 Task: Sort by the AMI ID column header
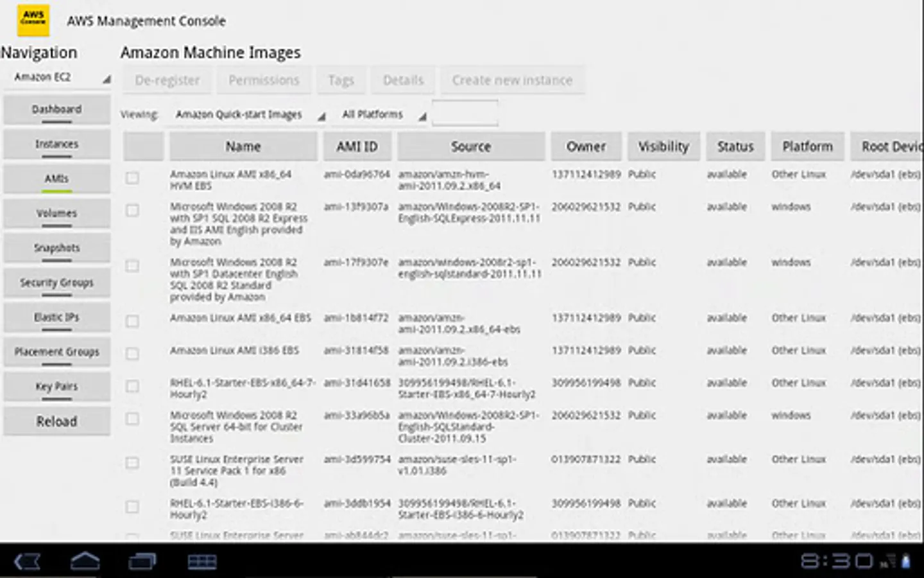[x=357, y=146]
